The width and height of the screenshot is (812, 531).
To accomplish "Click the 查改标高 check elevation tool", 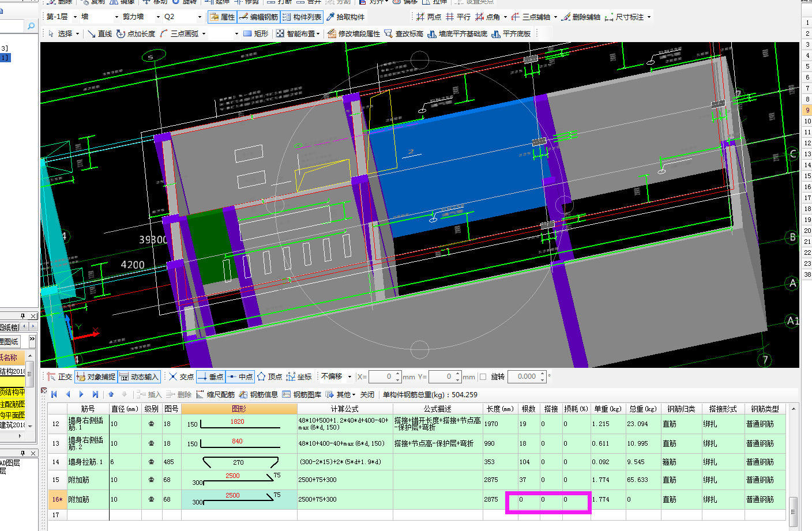I will click(404, 33).
